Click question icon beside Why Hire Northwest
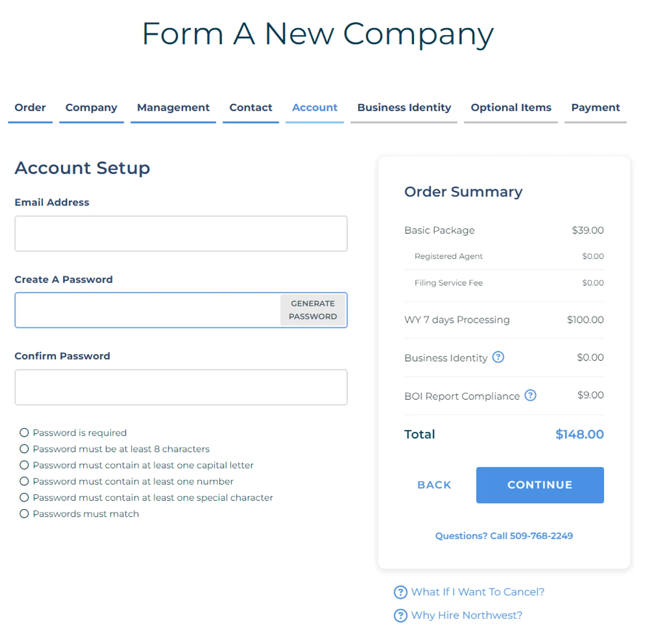Viewport: 648px width, 644px height. [x=400, y=616]
